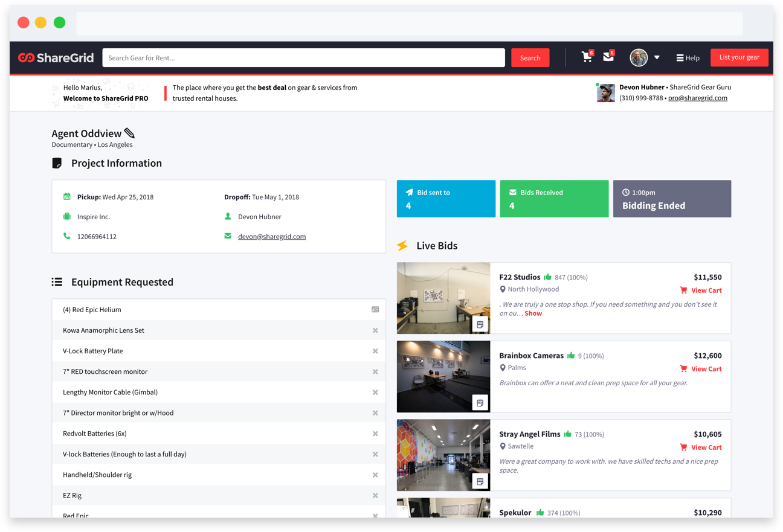Click the person icon beside Devon Hubner
Viewport: 783px width, 532px height.
[228, 216]
